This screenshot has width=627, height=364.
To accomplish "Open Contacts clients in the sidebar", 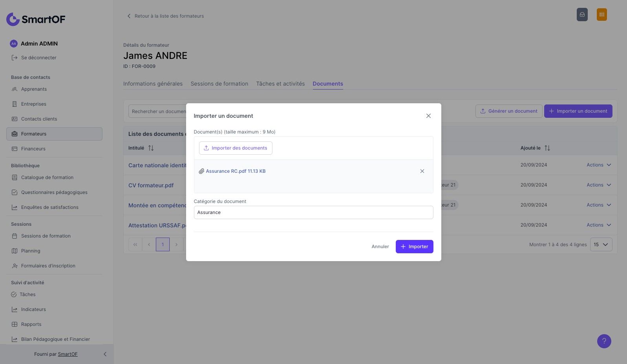I will pos(54,119).
